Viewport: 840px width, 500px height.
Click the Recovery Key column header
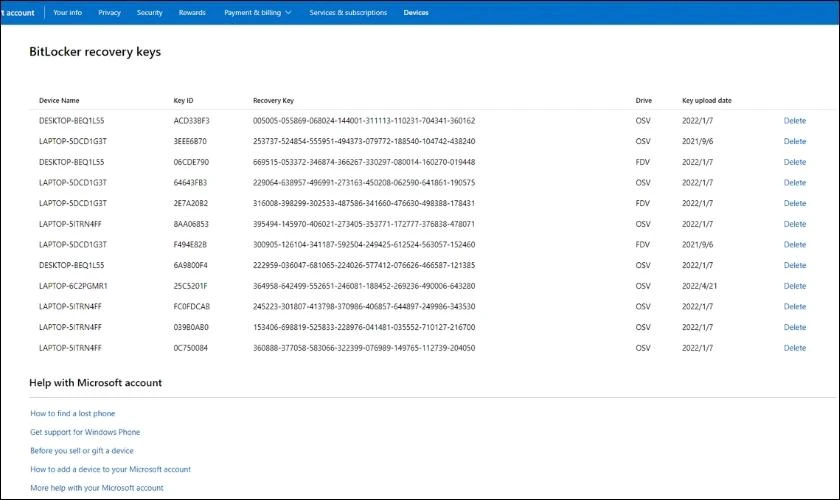[x=273, y=100]
